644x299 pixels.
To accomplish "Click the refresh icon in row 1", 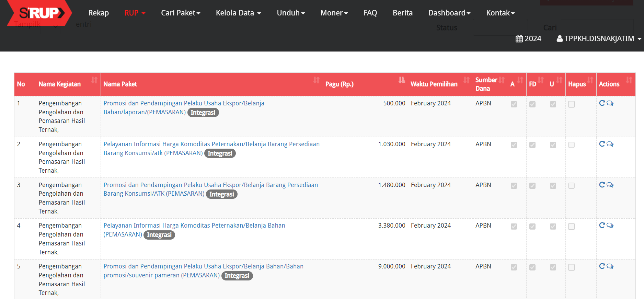I will (602, 103).
